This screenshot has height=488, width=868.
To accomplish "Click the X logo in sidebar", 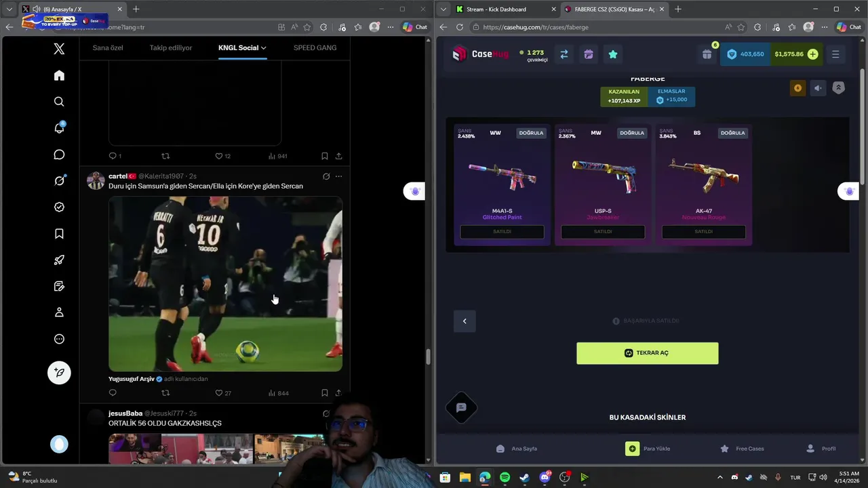I will (59, 49).
